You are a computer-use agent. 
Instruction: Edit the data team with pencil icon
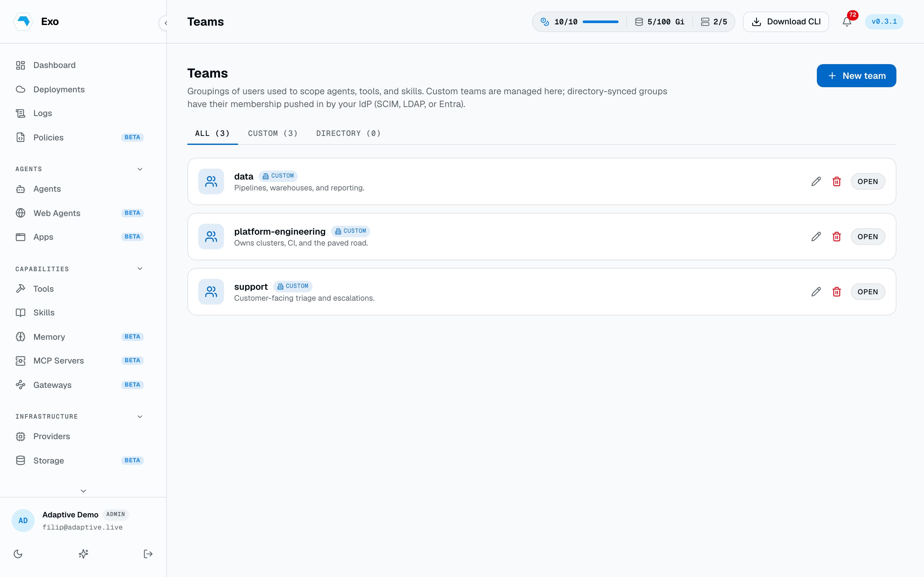point(816,182)
